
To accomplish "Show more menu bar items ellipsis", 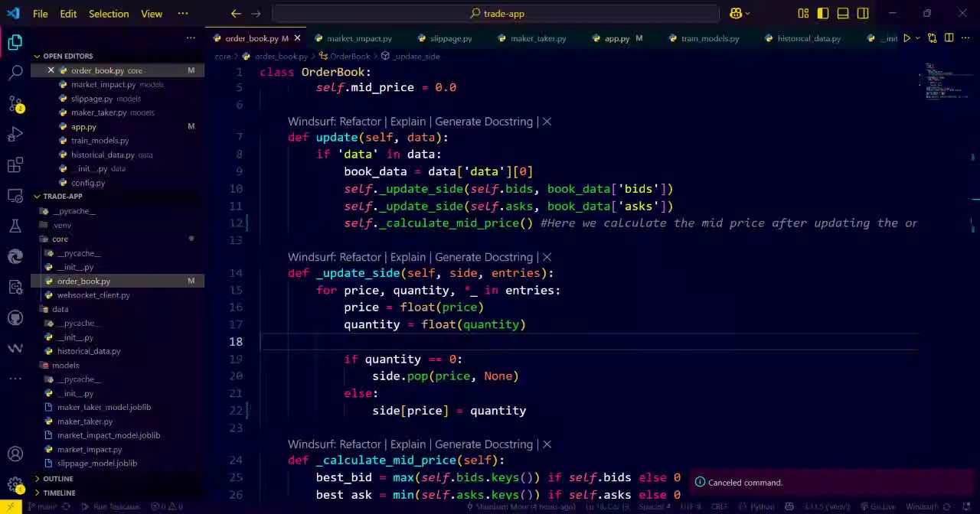I will (182, 14).
